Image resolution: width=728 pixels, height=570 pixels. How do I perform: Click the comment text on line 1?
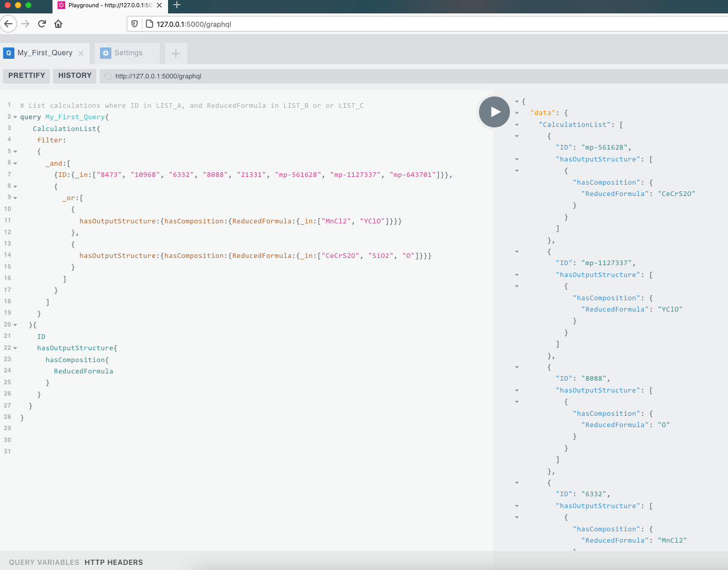(192, 106)
